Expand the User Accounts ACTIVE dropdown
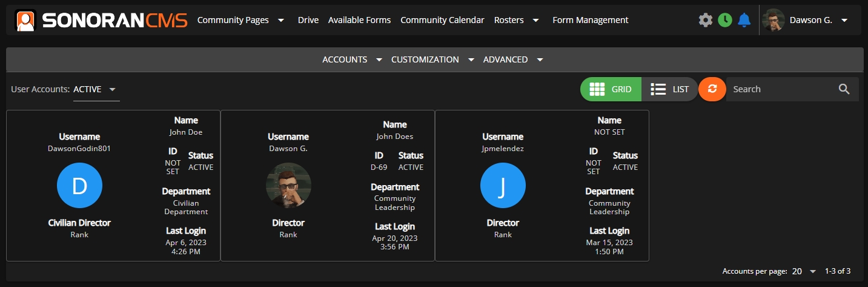 coord(96,90)
